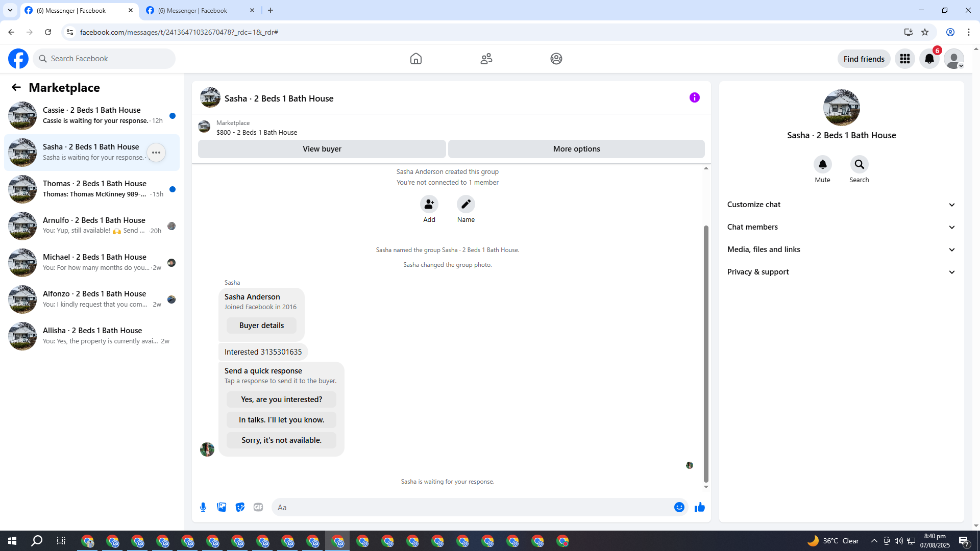Open the Groups icon in top navigation
Screen dimensions: 980x551
tap(556, 59)
